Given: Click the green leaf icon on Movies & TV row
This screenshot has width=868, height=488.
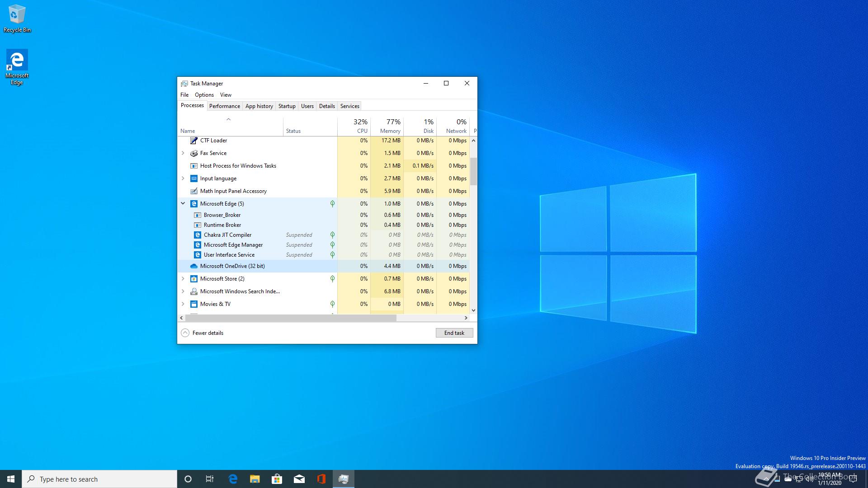Looking at the screenshot, I should point(332,304).
